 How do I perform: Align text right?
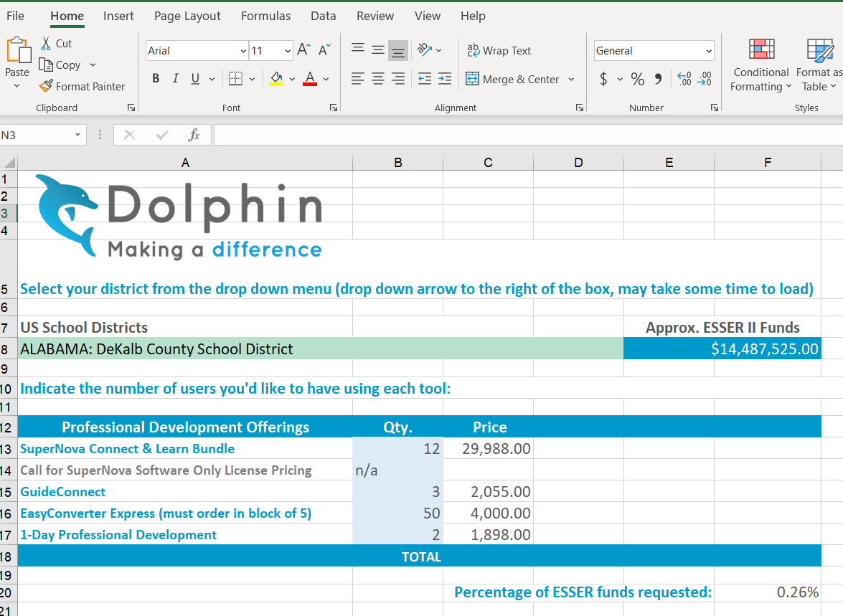click(x=398, y=79)
